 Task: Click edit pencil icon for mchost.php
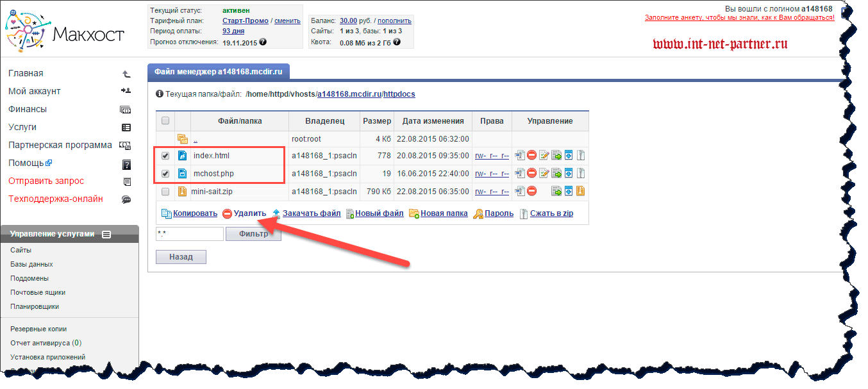pos(544,173)
